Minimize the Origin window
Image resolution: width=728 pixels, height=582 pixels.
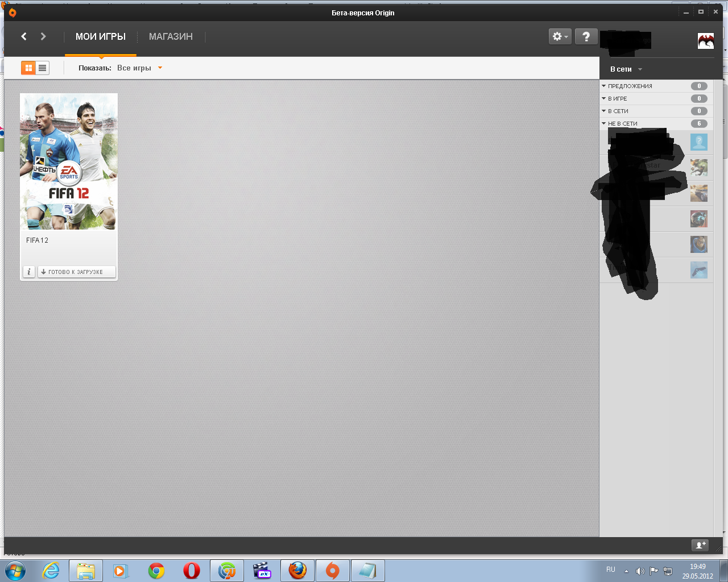tap(686, 12)
